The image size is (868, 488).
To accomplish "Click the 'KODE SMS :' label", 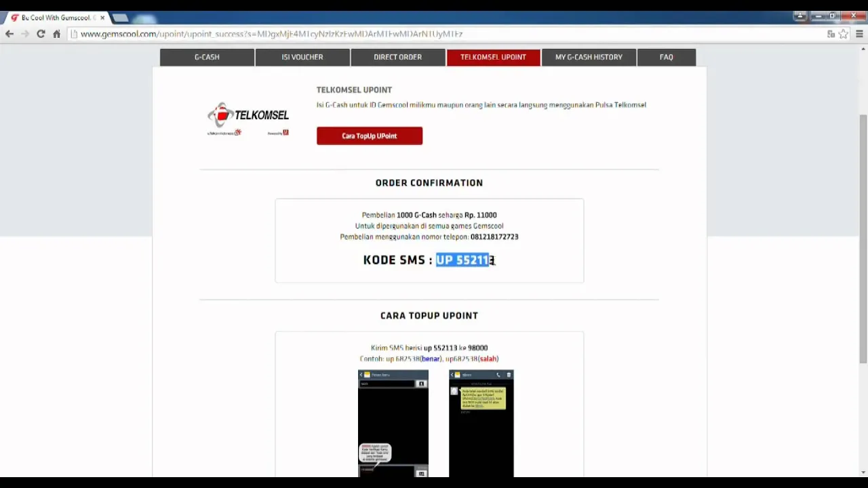I will point(397,260).
